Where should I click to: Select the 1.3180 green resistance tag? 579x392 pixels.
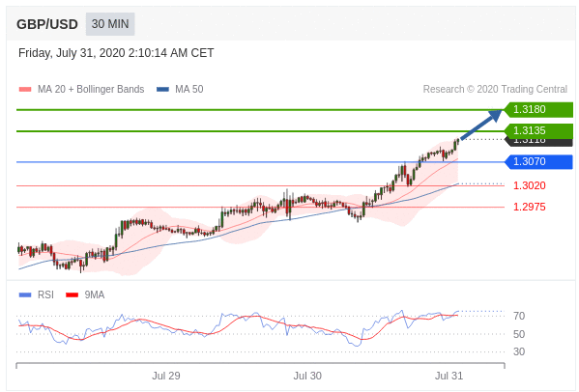point(538,109)
